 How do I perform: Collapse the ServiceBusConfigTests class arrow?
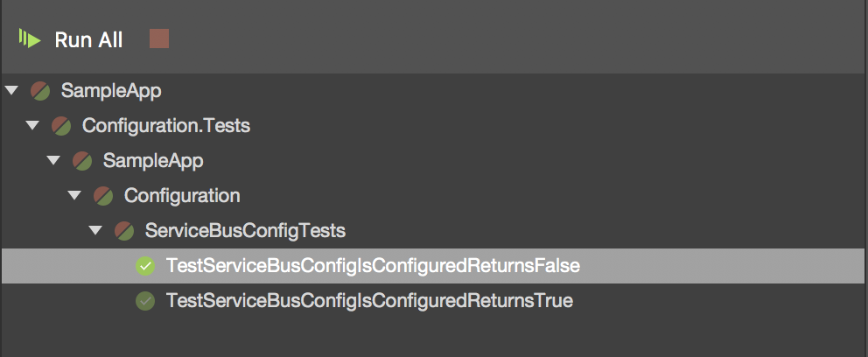click(x=95, y=231)
